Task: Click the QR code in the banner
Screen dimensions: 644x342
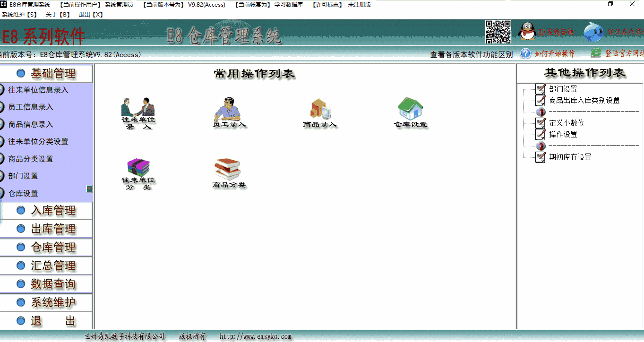Action: pos(498,32)
